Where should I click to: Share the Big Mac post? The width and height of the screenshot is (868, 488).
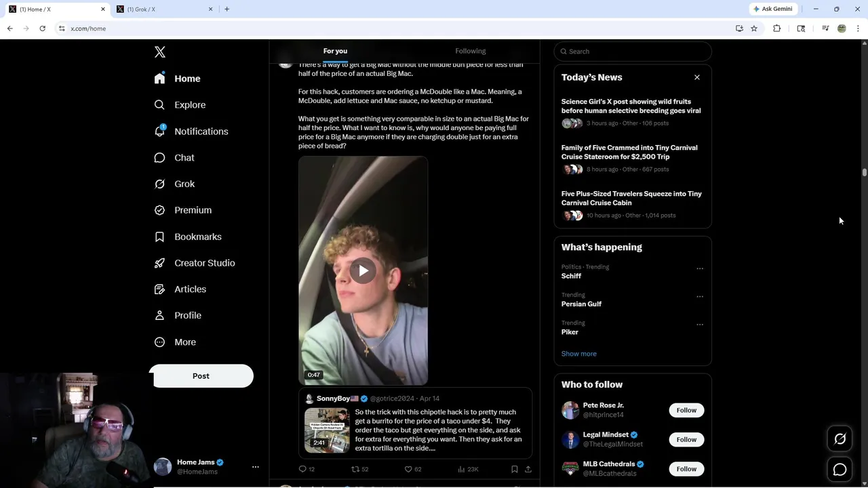[x=528, y=469]
